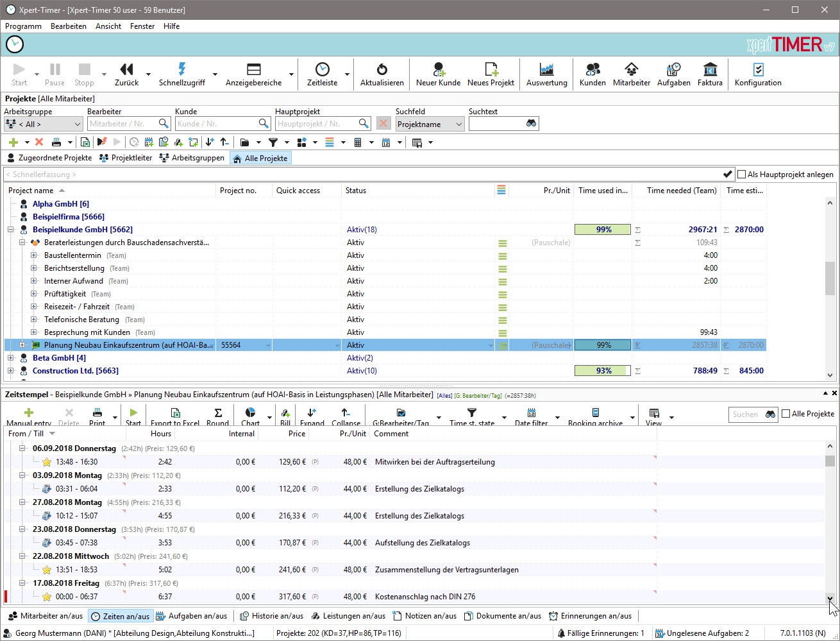Click the Faktura icon
This screenshot has height=641, width=840.
[x=710, y=70]
